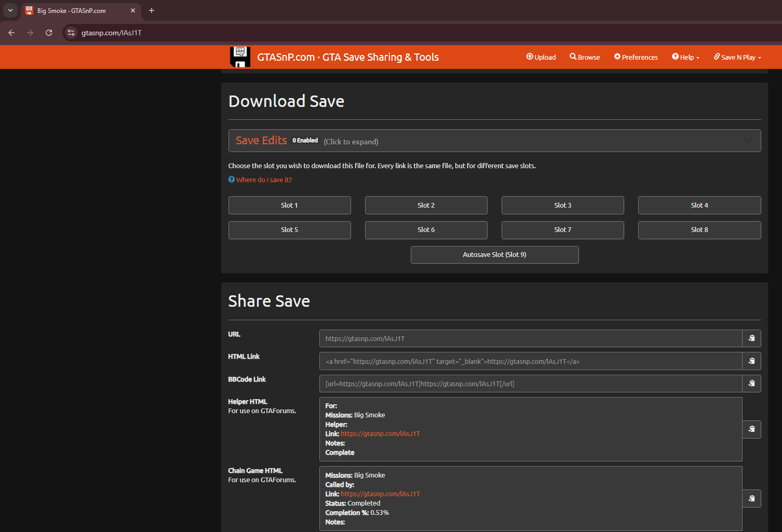Open the Save N Play dropdown
Viewport: 782px width, 532px height.
[737, 57]
